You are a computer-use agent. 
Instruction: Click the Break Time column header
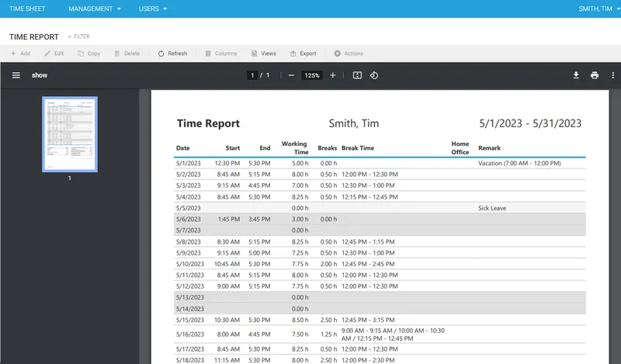pos(358,147)
